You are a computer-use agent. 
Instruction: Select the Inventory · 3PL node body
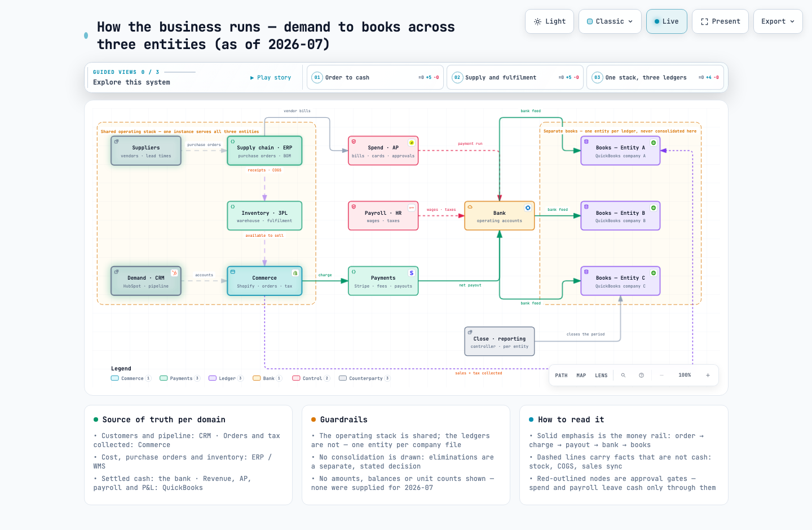(x=264, y=216)
